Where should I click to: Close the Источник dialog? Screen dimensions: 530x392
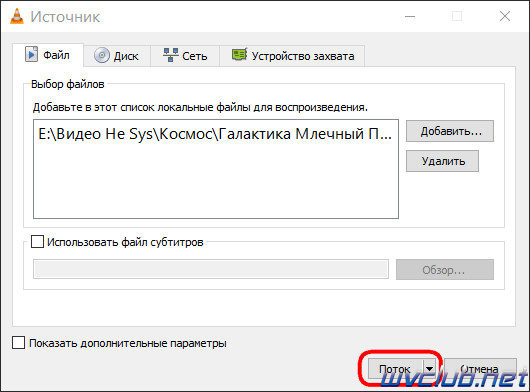[x=505, y=16]
